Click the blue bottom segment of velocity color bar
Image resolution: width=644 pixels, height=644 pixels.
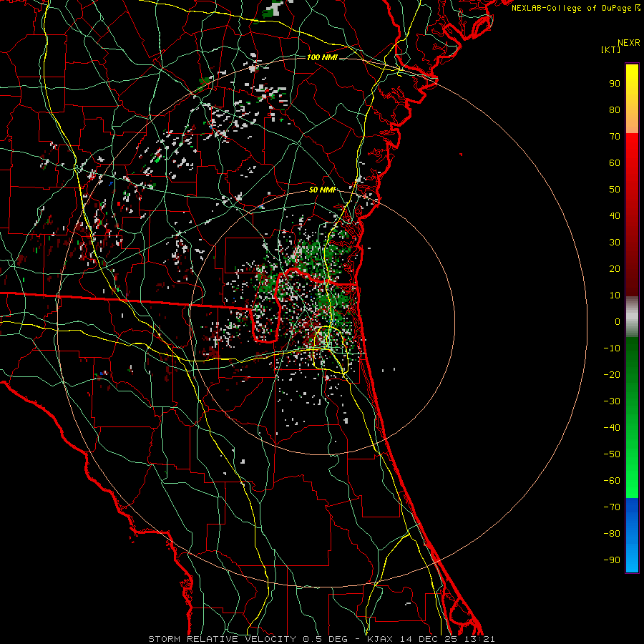pyautogui.click(x=632, y=535)
